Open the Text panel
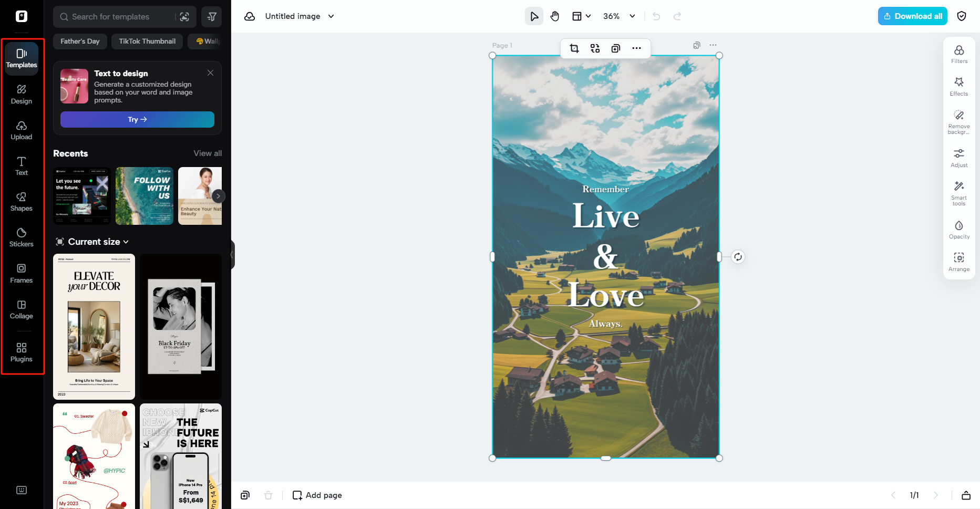The width and height of the screenshot is (980, 509). click(22, 166)
